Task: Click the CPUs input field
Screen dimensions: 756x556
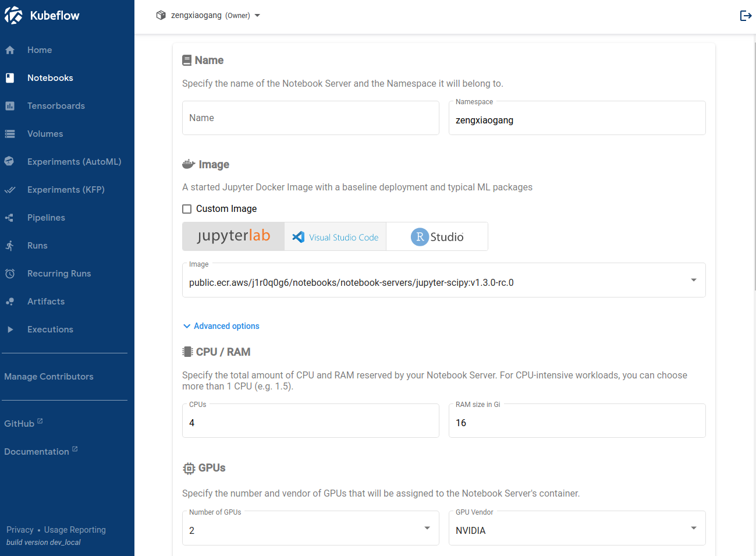Action: coord(311,421)
